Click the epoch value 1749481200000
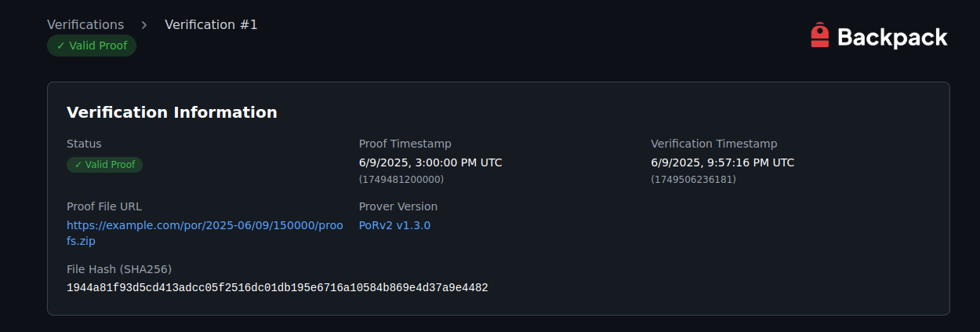 (x=401, y=180)
